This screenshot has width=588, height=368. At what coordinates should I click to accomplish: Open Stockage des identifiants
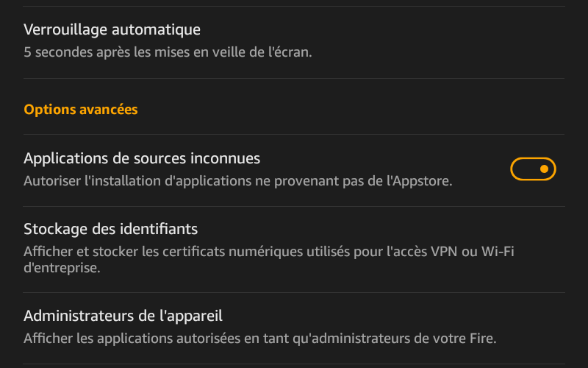(x=294, y=250)
